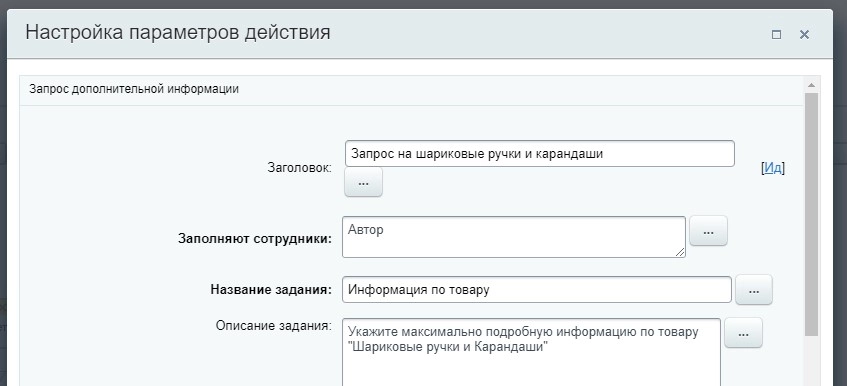Follow the Ид link

(x=773, y=168)
